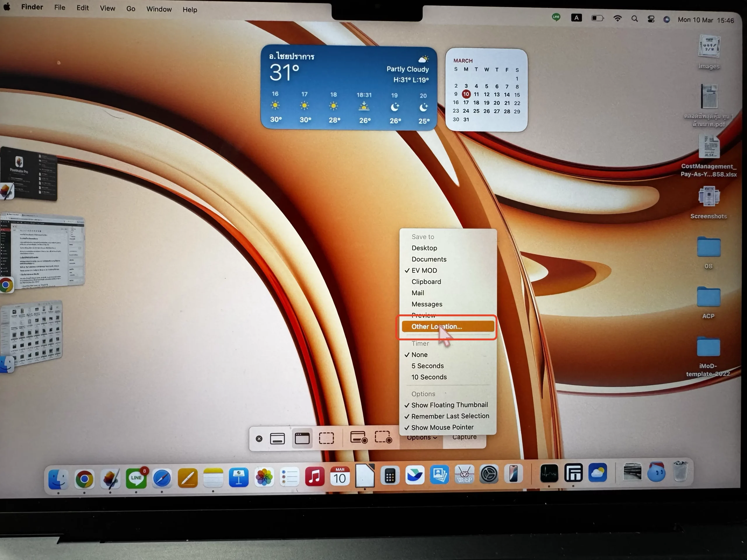Screen dimensions: 747x560
Task: Open Music app from the Dock
Action: click(314, 477)
